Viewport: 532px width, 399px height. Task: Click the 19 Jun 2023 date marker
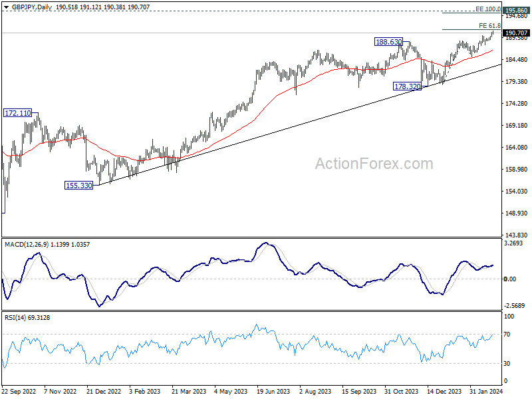click(273, 391)
